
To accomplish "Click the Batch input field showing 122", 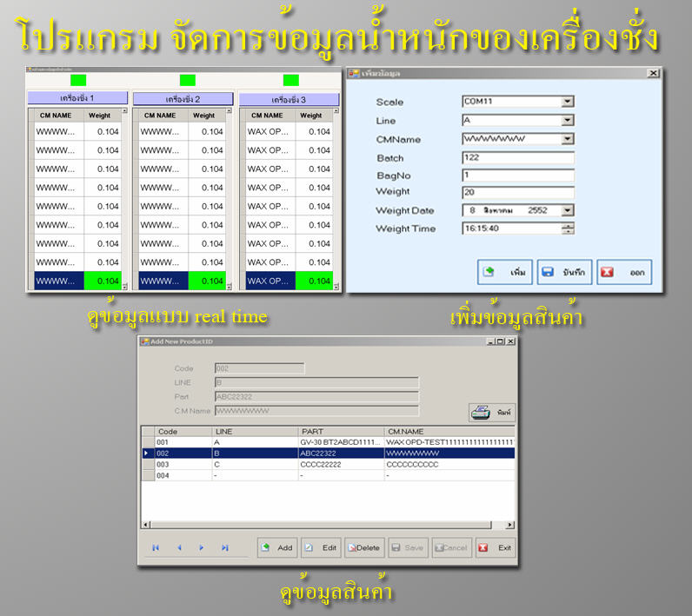I will pyautogui.click(x=518, y=157).
